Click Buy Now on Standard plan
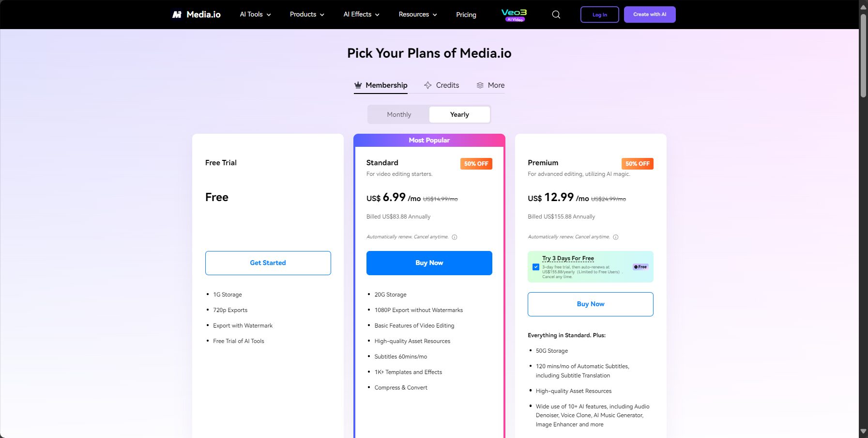 (429, 263)
